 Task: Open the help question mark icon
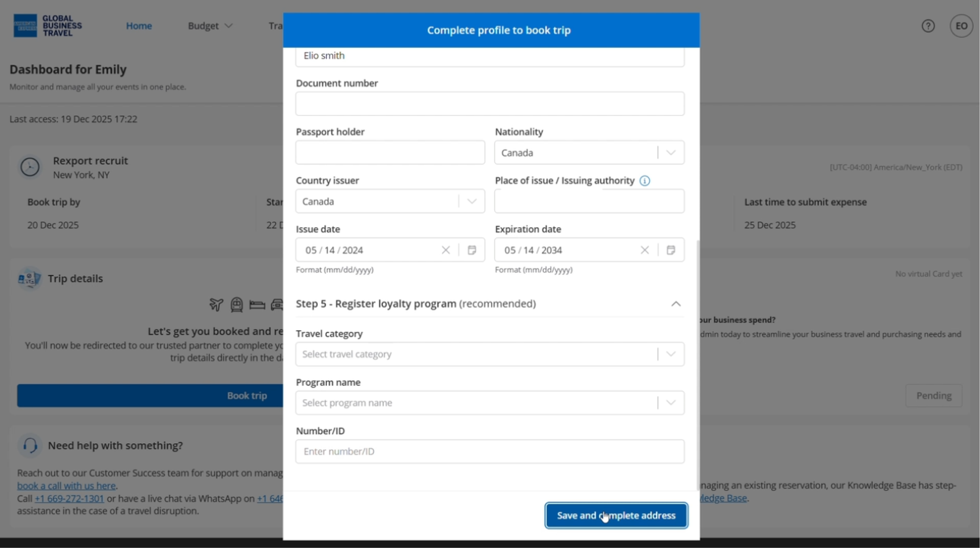(x=928, y=26)
